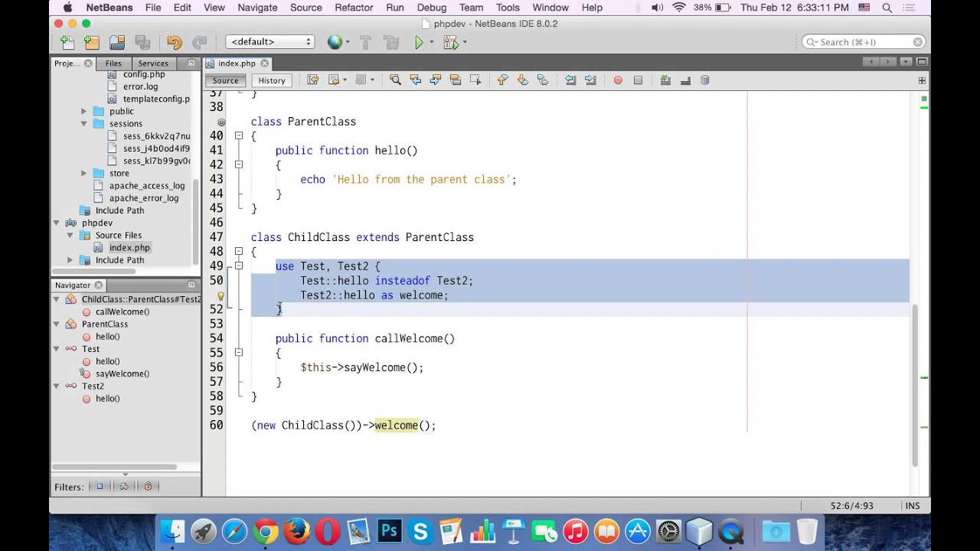Click lightbulb hint icon on line 51
The image size is (980, 551).
click(x=220, y=295)
